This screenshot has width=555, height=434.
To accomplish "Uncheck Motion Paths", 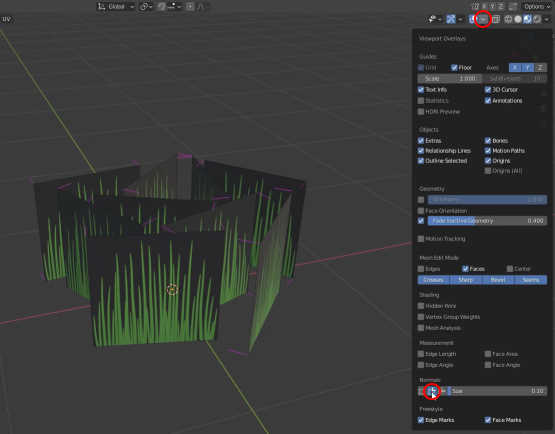I will tap(488, 150).
